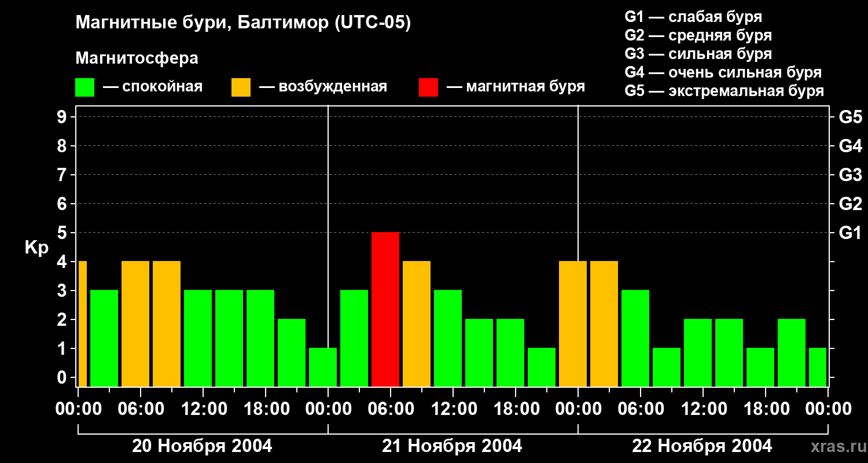Click the date label '21 Ноября 2004'
This screenshot has height=463, width=868.
[452, 446]
